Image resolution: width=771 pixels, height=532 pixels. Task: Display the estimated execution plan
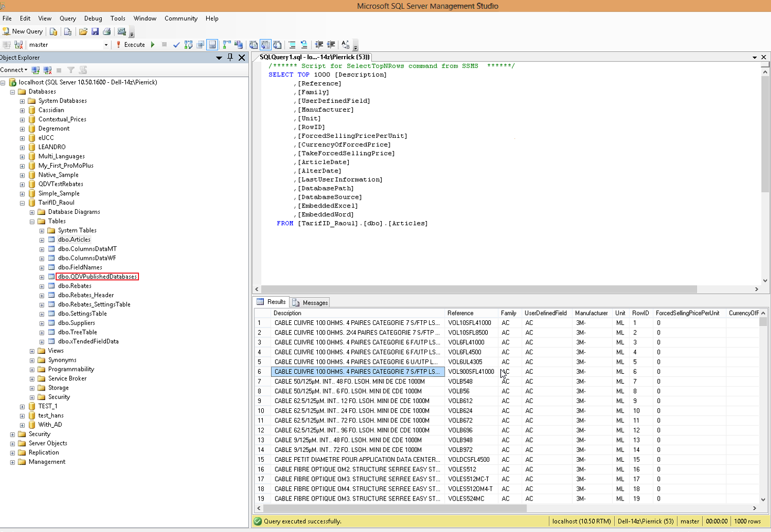(188, 45)
